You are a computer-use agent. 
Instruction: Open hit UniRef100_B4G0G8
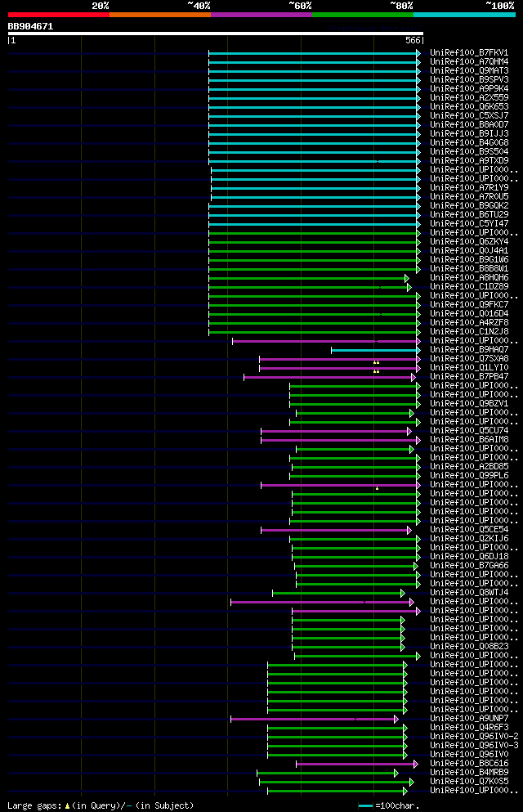click(x=469, y=142)
